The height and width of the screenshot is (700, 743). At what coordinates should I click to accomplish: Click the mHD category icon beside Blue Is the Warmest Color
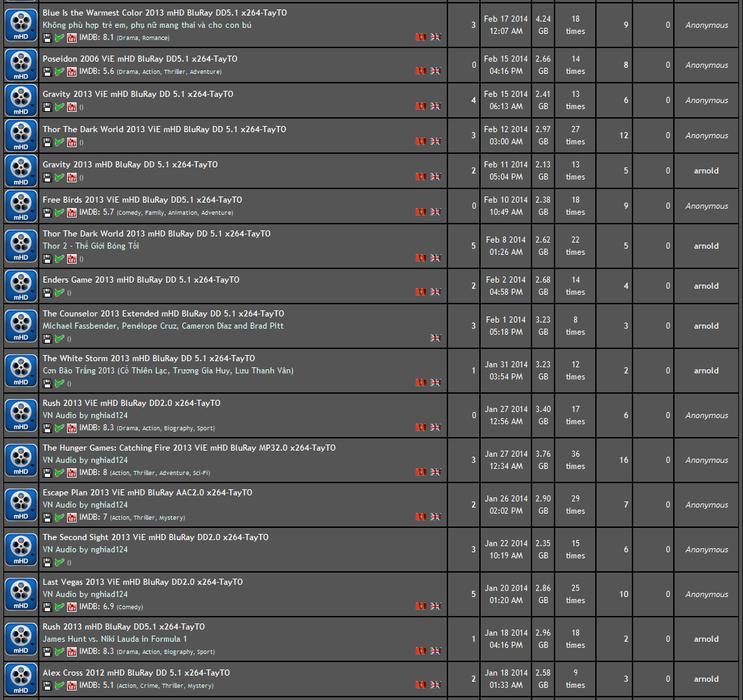pos(21,25)
